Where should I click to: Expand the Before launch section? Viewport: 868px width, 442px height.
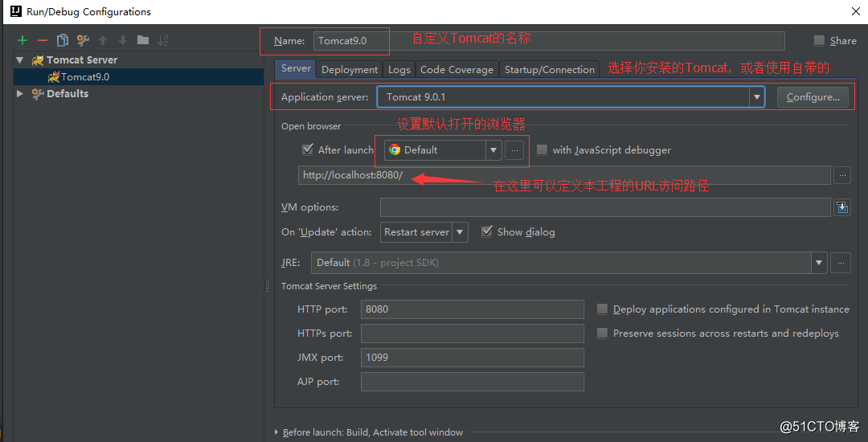(x=276, y=432)
